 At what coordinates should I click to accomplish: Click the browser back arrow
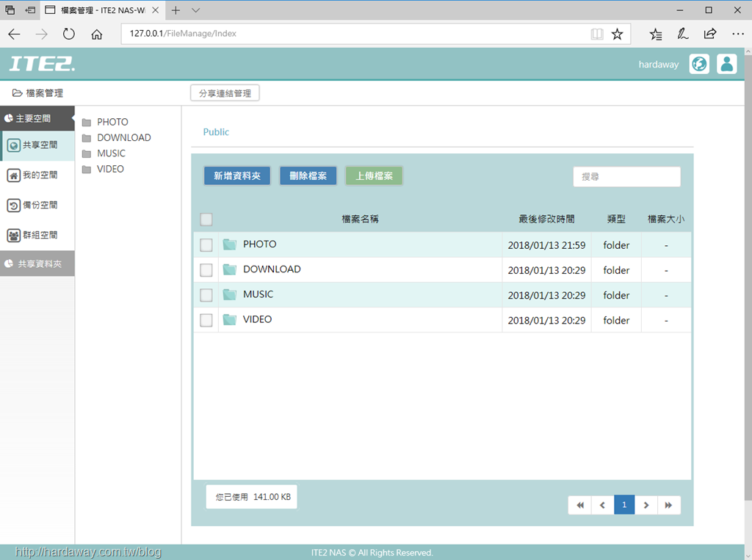[15, 34]
